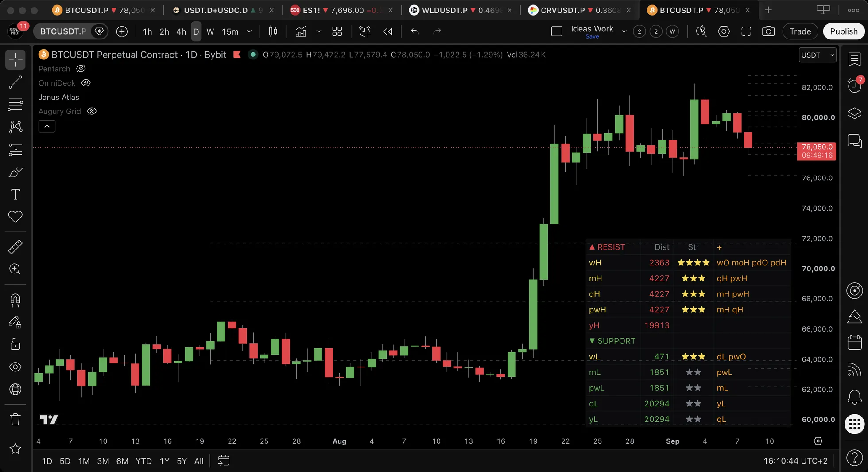Expand the Ideas Work layout dropdown
This screenshot has height=472, width=868.
click(624, 31)
